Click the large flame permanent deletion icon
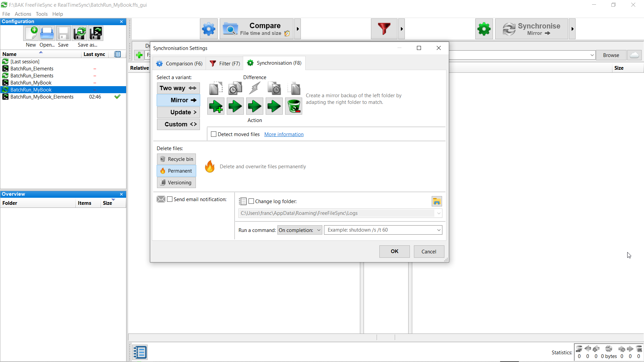This screenshot has width=644, height=362. 210,166
